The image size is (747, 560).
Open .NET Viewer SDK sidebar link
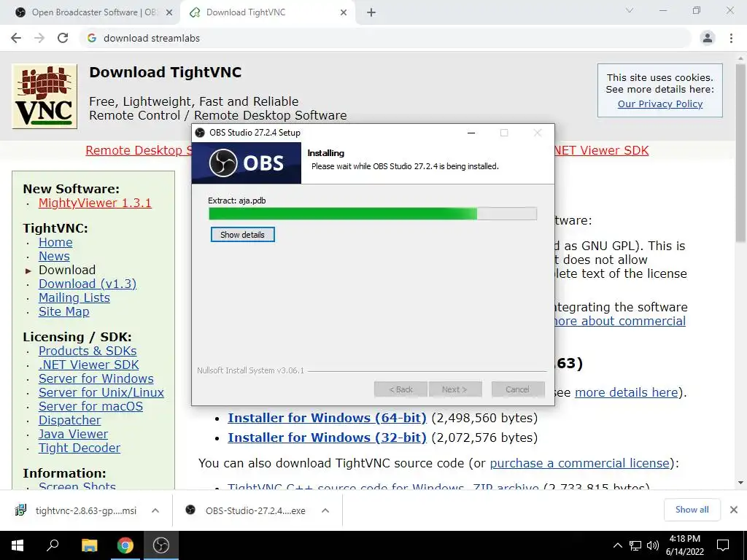click(88, 365)
